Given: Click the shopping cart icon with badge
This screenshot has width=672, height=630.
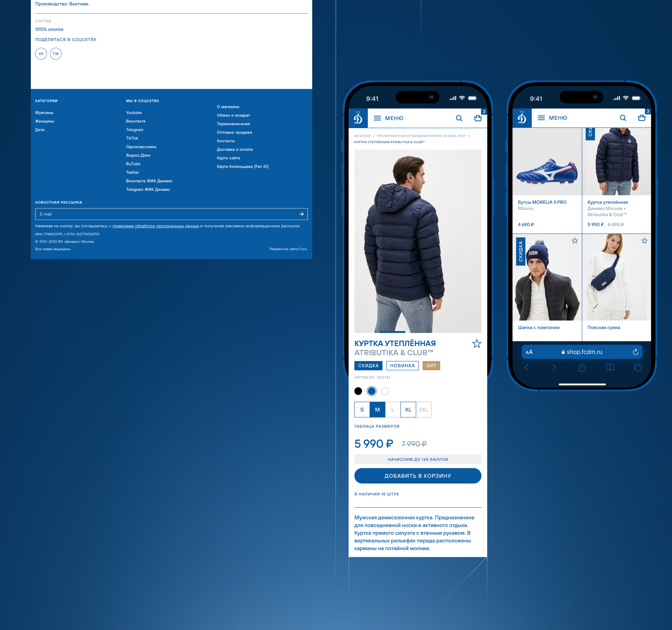Looking at the screenshot, I should point(478,118).
